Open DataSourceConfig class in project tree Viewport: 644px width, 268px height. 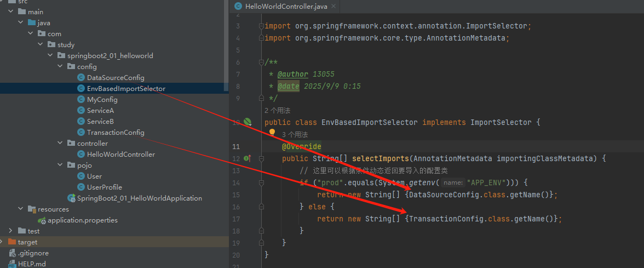pos(116,77)
